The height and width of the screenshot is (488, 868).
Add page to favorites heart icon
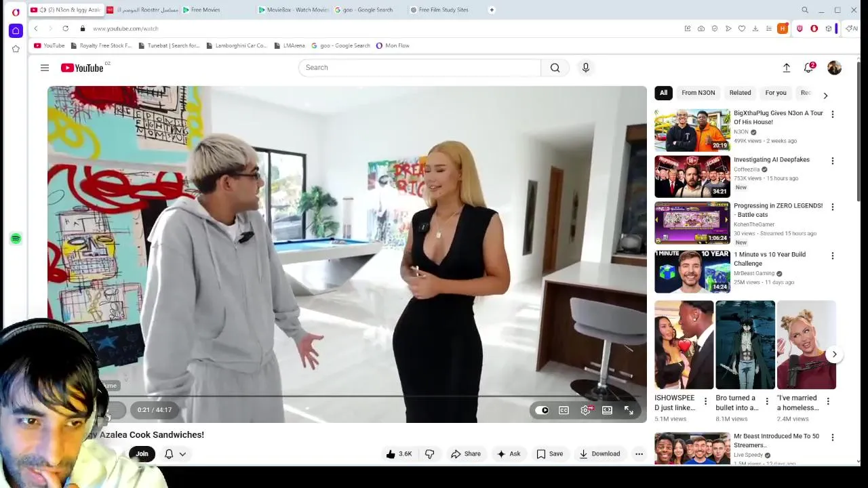pos(742,28)
